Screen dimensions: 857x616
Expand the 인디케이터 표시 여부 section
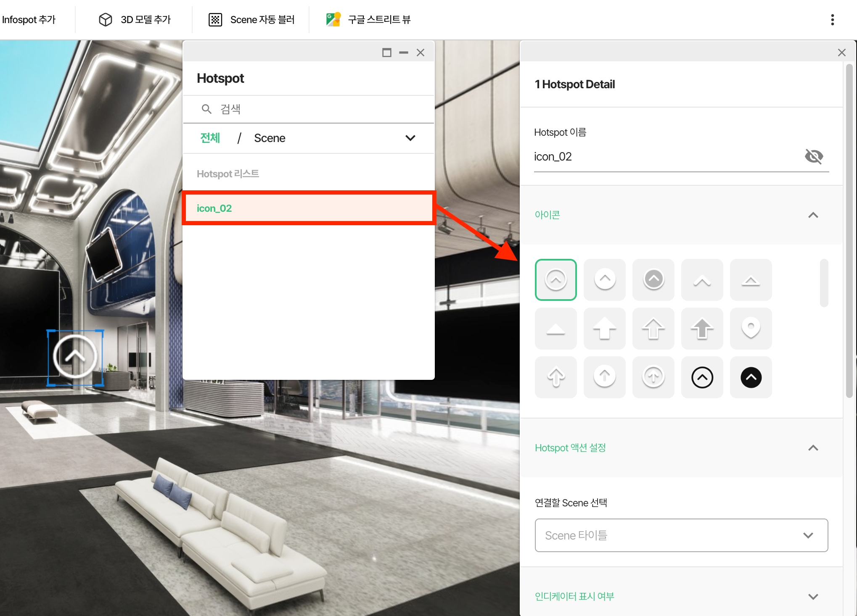coord(813,597)
